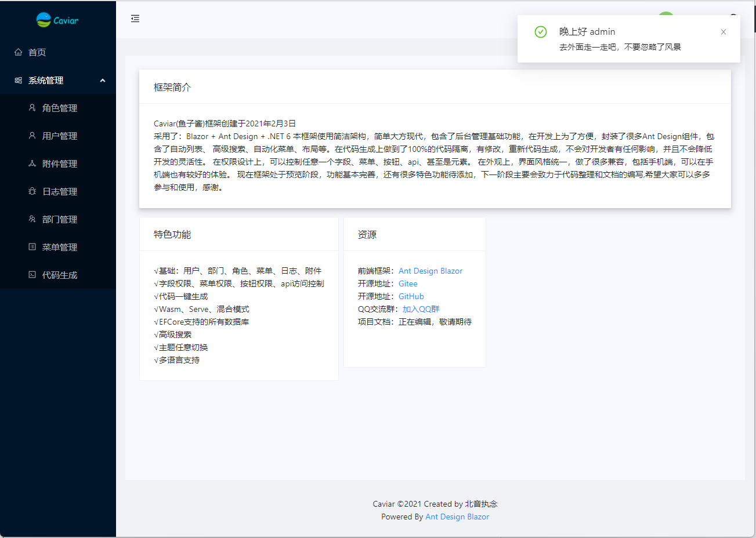
Task: Click the √主题任意切换 feature line
Action: [181, 347]
